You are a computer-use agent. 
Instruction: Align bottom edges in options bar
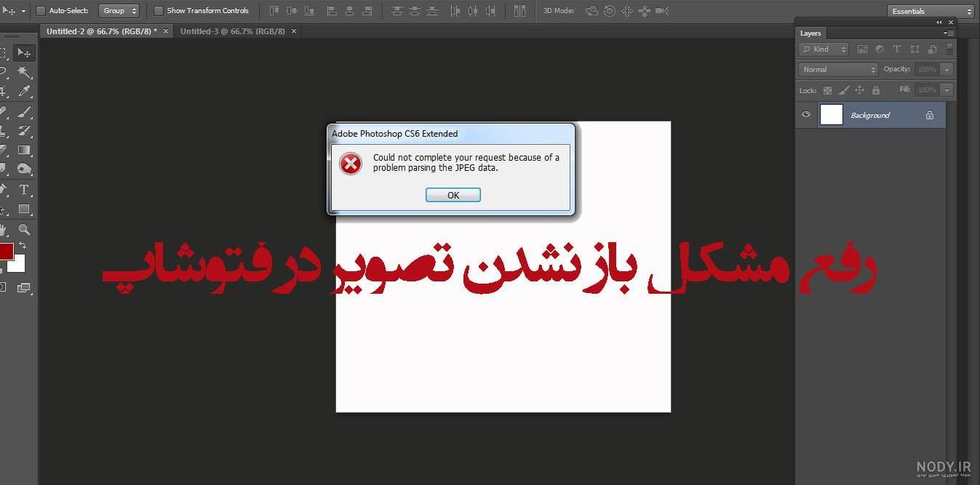tap(309, 11)
